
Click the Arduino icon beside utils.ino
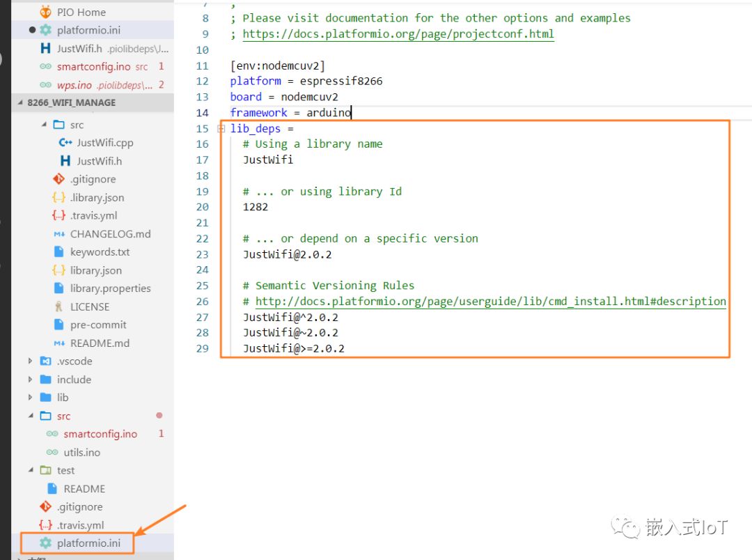tap(52, 452)
